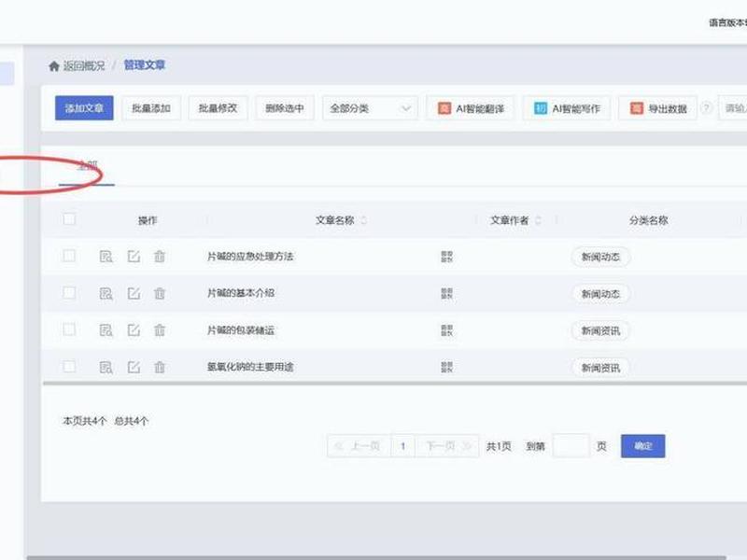
Task: Select page number 1
Action: (x=403, y=446)
